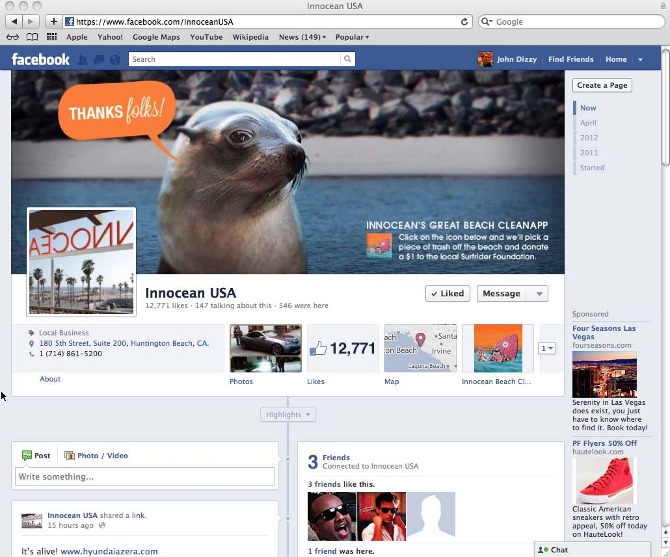The image size is (670, 557).
Task: Click the Create a Page button
Action: pos(602,85)
